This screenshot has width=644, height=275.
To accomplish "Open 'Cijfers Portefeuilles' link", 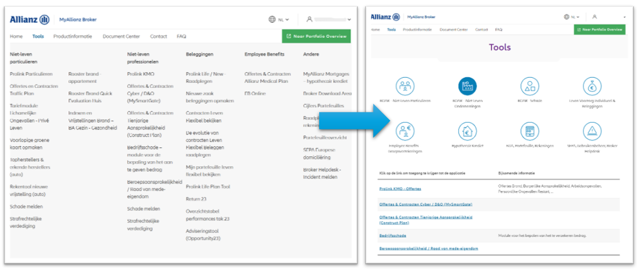I will (x=324, y=106).
